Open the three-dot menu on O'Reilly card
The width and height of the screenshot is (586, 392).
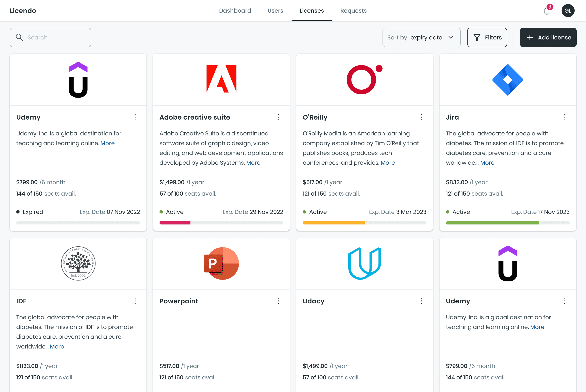pos(421,117)
